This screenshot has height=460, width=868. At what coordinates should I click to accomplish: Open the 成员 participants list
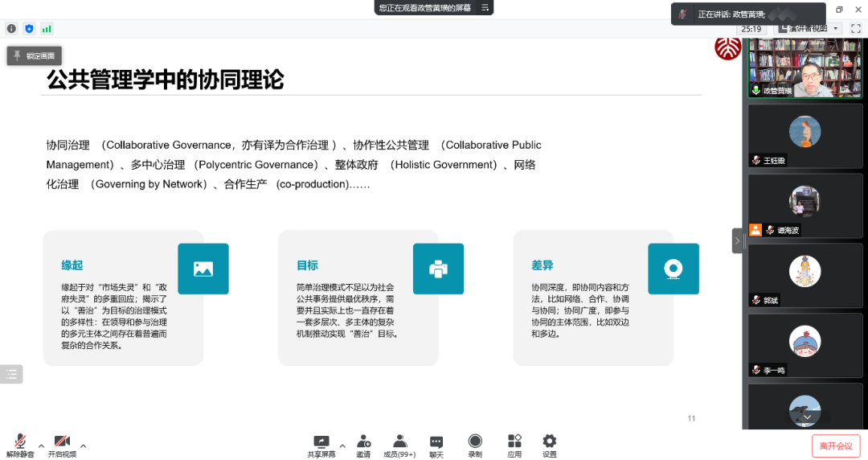click(399, 444)
